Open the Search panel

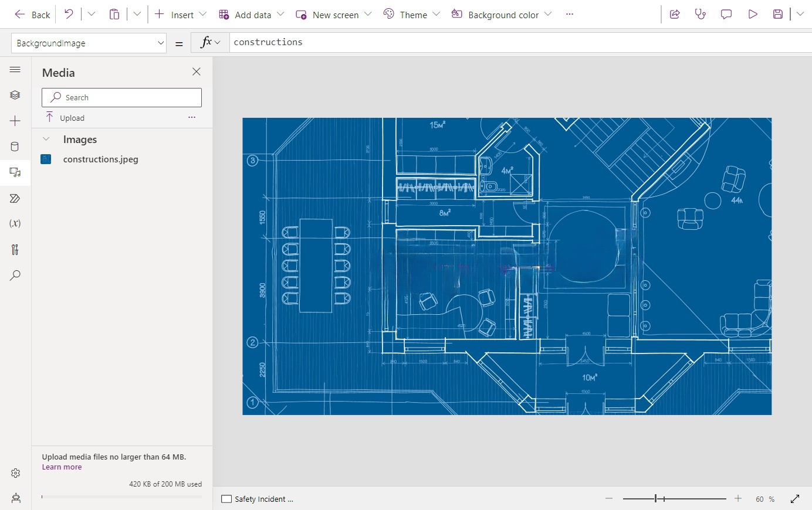pos(15,276)
